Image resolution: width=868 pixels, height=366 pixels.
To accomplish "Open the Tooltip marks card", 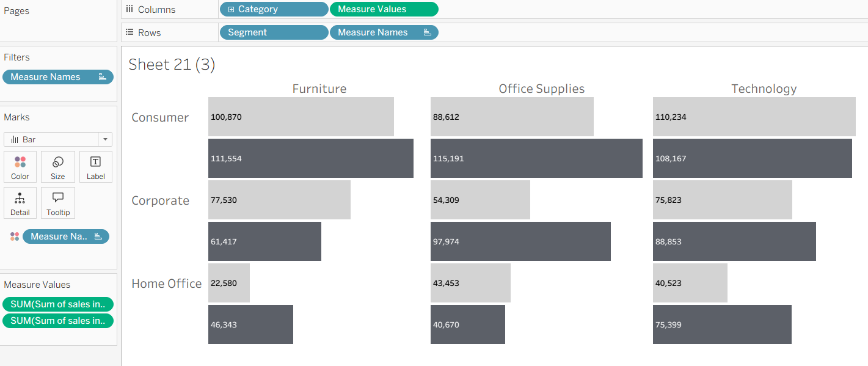I will (x=58, y=203).
